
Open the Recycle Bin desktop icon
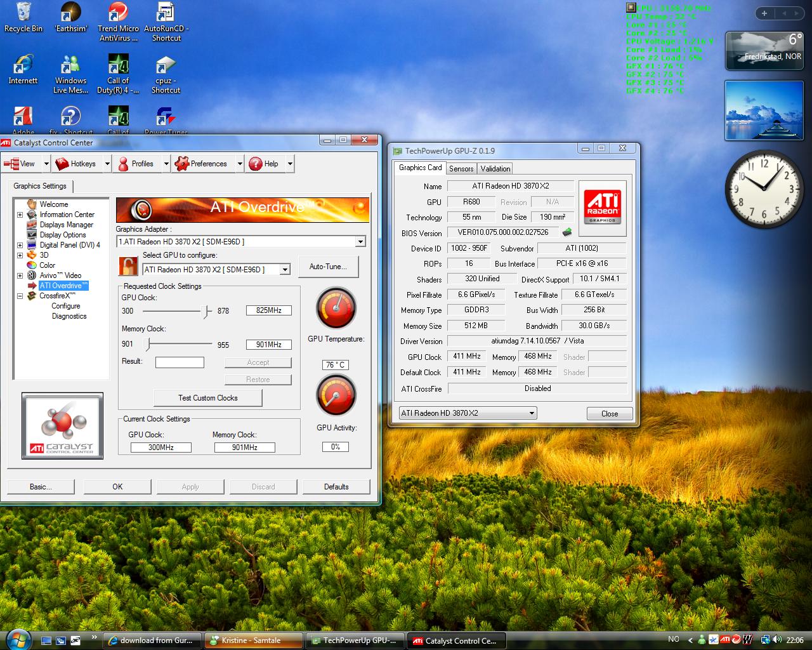[23, 17]
